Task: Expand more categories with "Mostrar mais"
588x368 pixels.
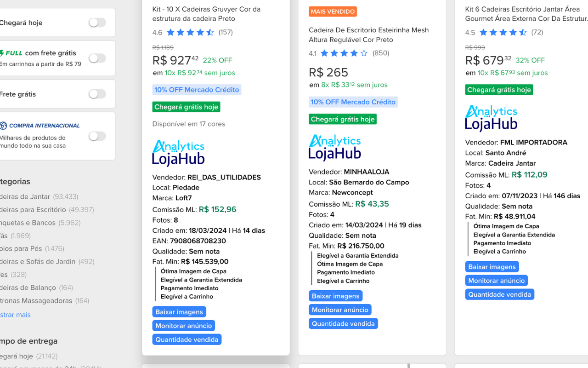Action: pyautogui.click(x=16, y=315)
